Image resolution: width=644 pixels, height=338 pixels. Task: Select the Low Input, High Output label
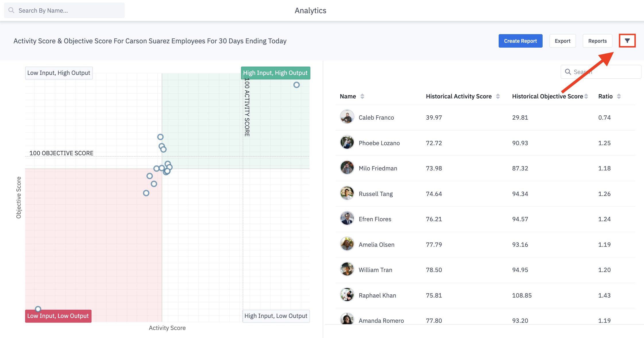[x=59, y=73]
